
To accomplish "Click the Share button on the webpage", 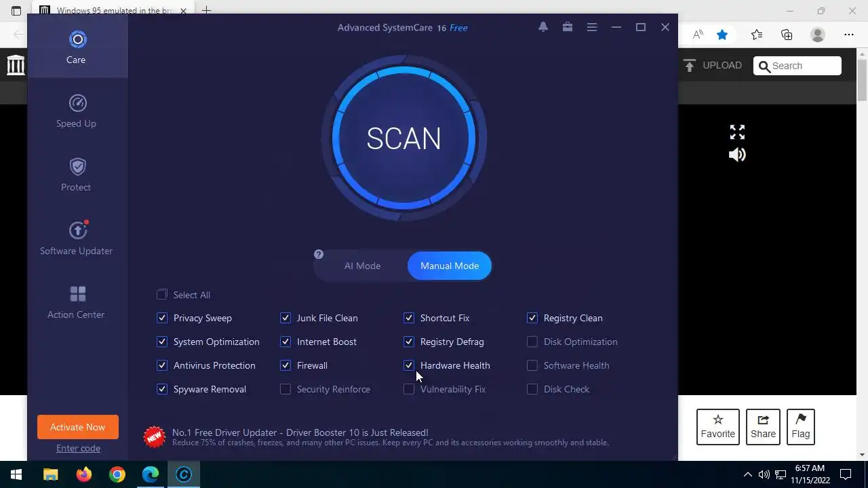I will pyautogui.click(x=763, y=427).
